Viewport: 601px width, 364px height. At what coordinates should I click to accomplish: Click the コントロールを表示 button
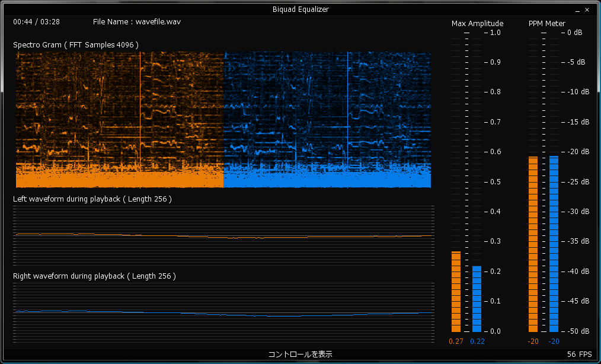300,355
